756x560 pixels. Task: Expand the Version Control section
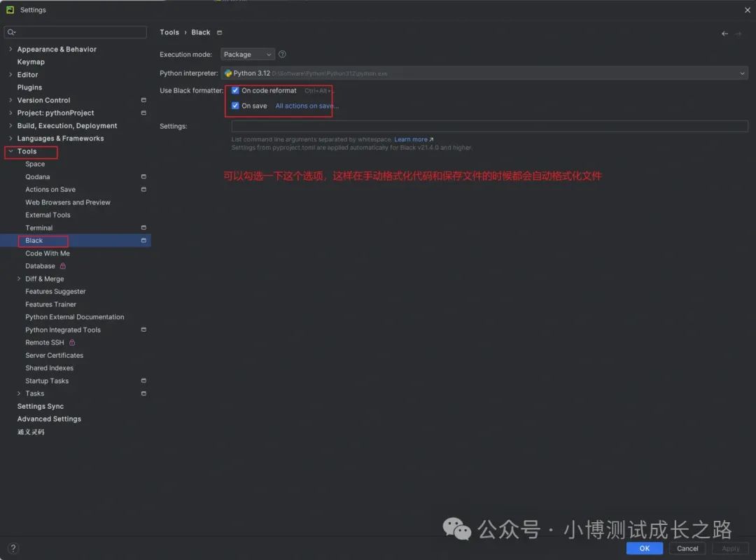[x=10, y=100]
